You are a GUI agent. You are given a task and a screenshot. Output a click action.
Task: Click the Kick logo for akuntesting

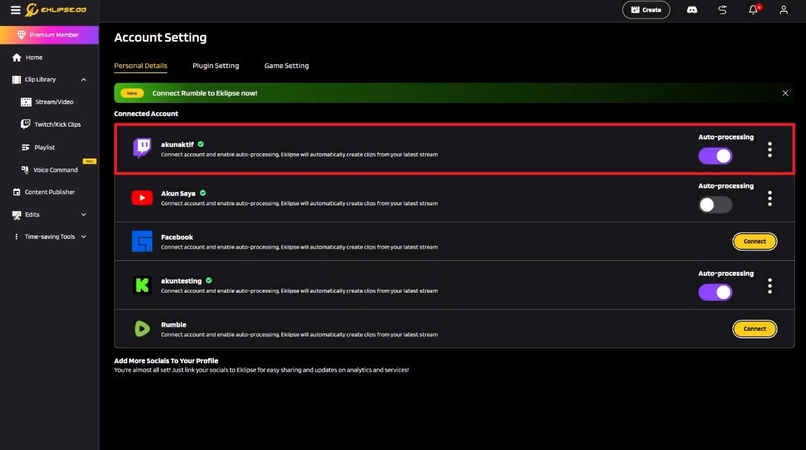142,285
